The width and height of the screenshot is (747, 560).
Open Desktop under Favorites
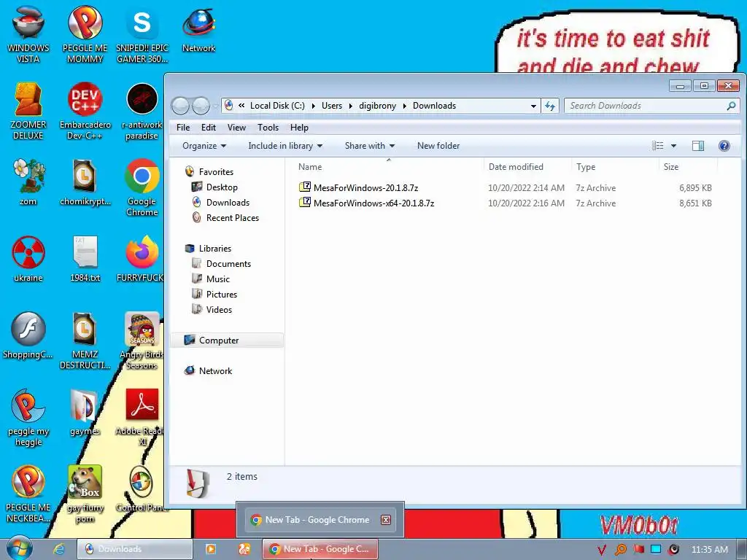(222, 187)
